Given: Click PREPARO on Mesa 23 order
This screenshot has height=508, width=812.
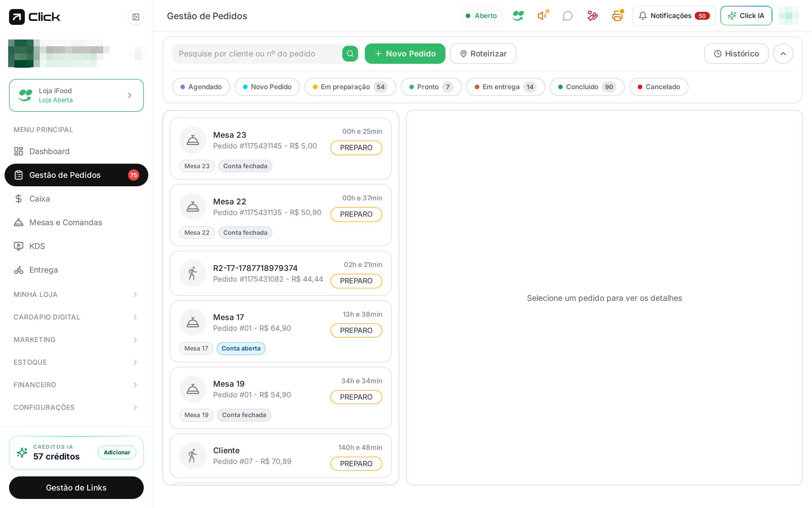Looking at the screenshot, I should tap(356, 148).
